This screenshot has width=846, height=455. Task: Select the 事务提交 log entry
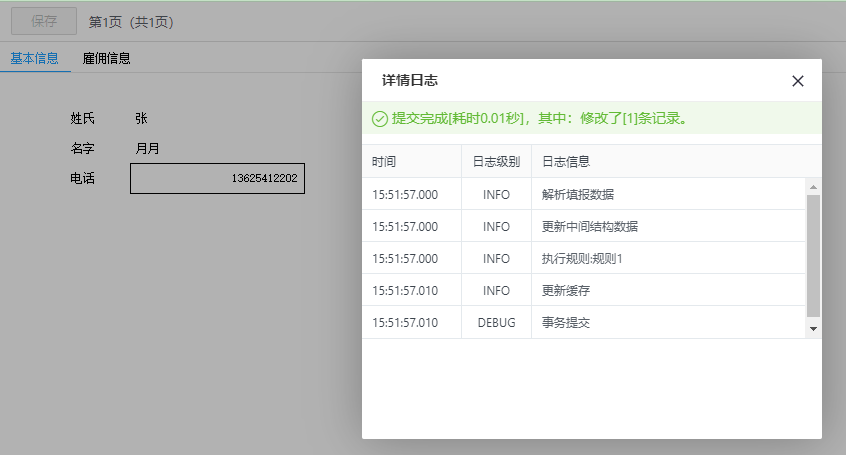coord(566,323)
